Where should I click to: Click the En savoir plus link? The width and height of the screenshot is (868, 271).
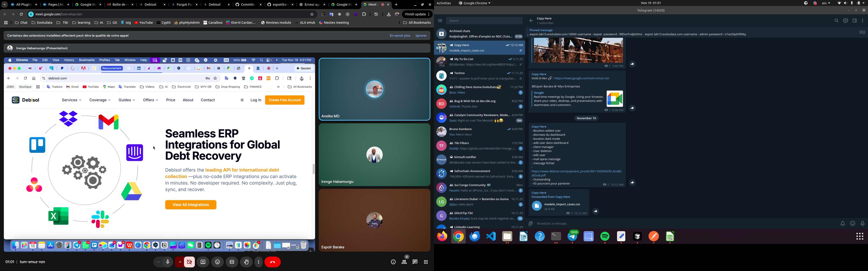point(400,36)
